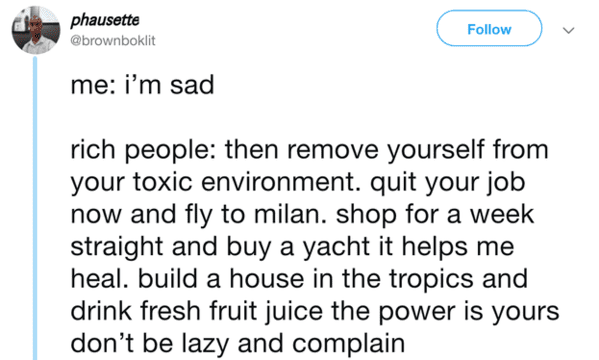Click the "me: i'm sad" line
599x360 pixels.
point(142,85)
